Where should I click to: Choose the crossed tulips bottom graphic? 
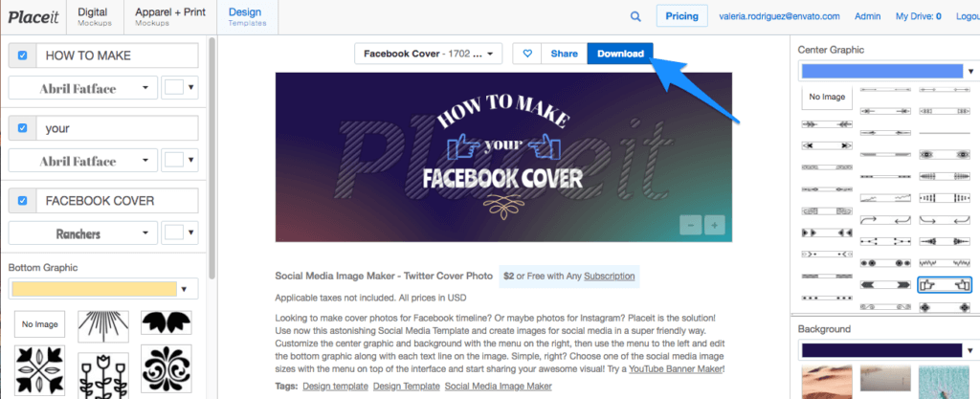click(40, 369)
